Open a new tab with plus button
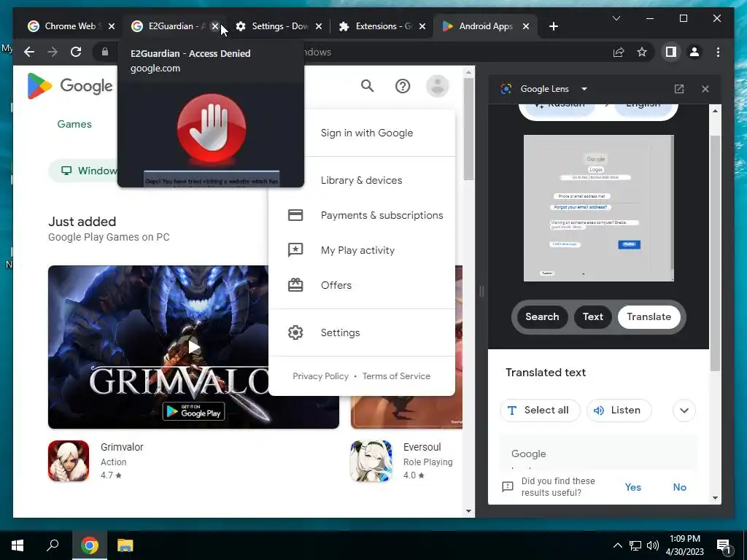This screenshot has height=560, width=747. coord(553,26)
